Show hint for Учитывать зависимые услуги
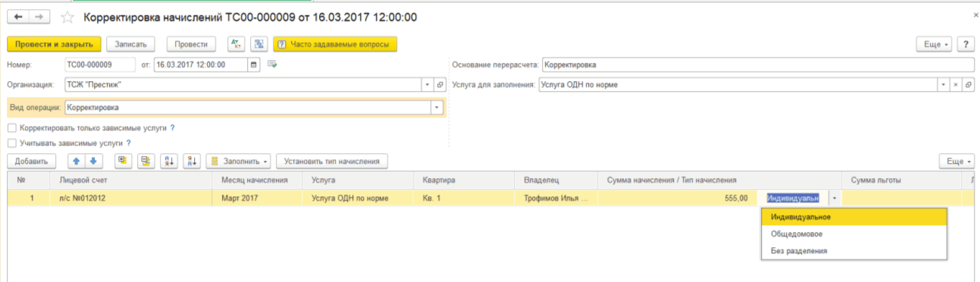The image size is (980, 282). click(129, 143)
